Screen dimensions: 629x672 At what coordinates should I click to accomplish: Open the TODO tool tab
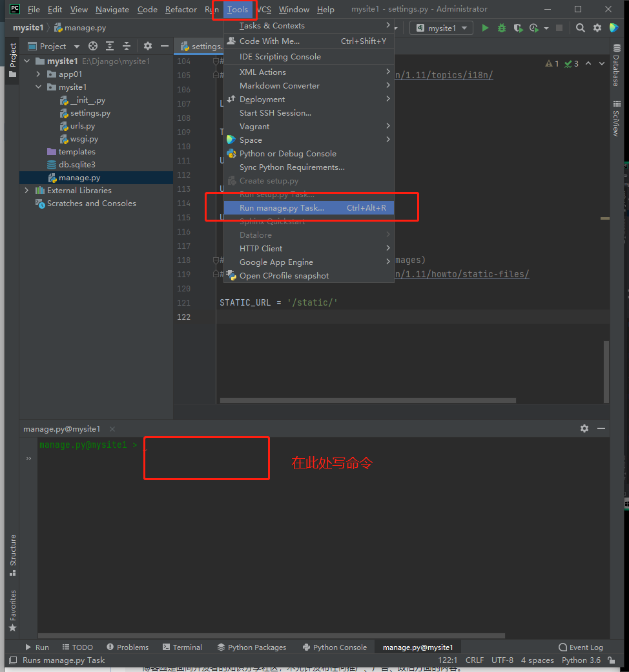click(x=77, y=647)
